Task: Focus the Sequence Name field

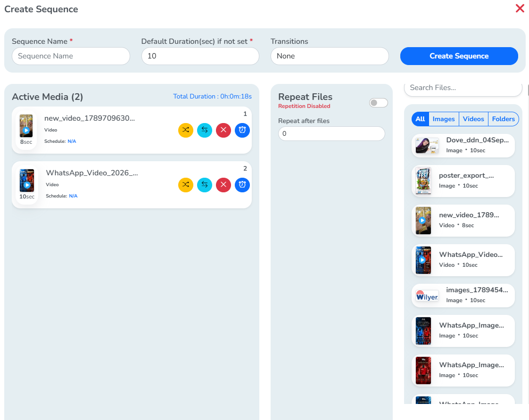Action: [71, 56]
